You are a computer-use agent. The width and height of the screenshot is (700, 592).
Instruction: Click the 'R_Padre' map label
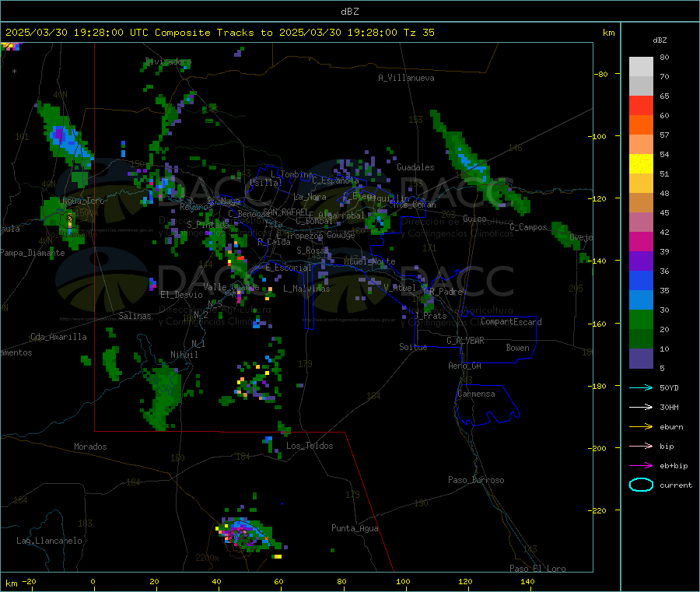[446, 292]
